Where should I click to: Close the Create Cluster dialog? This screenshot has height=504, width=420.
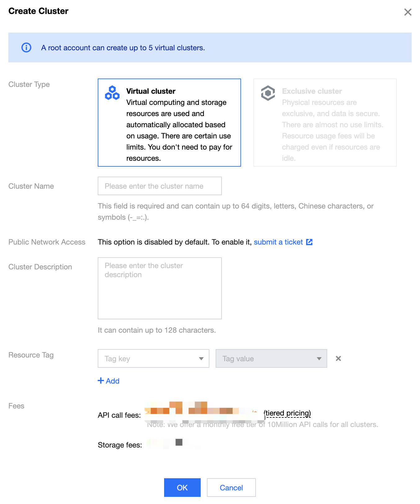tap(408, 12)
